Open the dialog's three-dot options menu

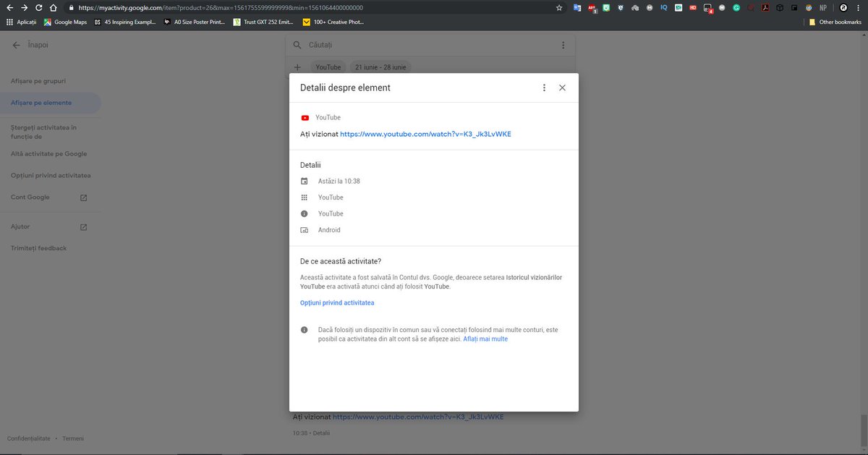pyautogui.click(x=544, y=88)
